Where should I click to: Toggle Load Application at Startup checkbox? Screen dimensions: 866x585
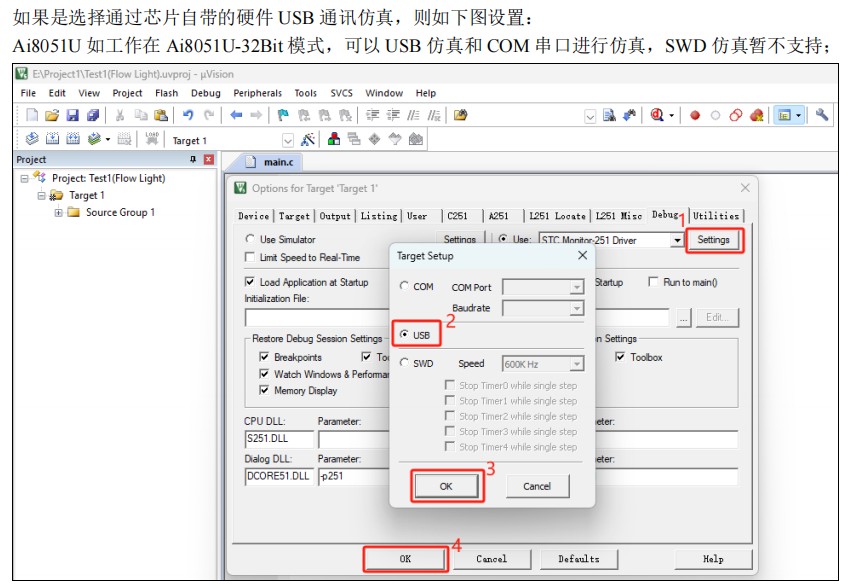click(x=250, y=282)
